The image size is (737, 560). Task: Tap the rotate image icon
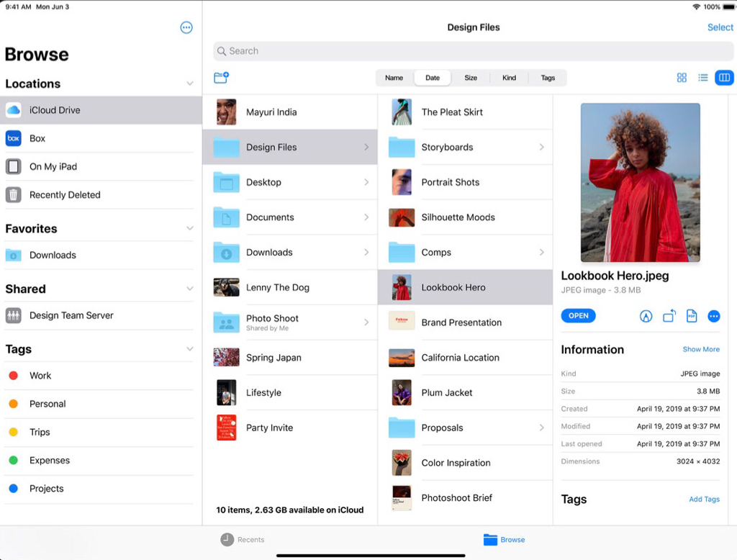coord(669,316)
